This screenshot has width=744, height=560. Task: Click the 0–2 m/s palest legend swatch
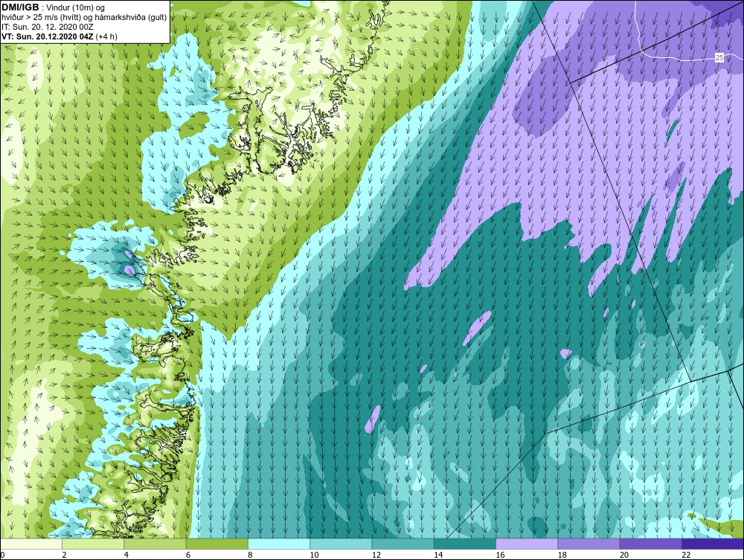[x=31, y=544]
